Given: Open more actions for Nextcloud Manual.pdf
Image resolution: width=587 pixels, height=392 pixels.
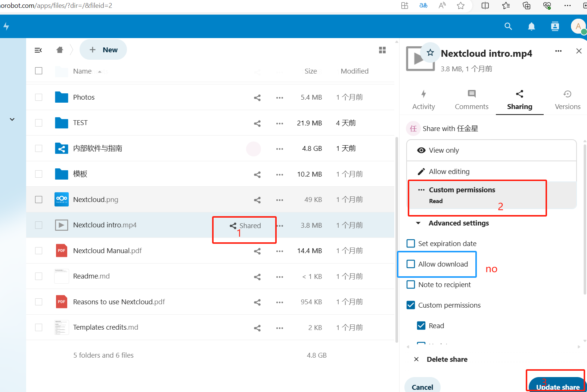Looking at the screenshot, I should [280, 251].
